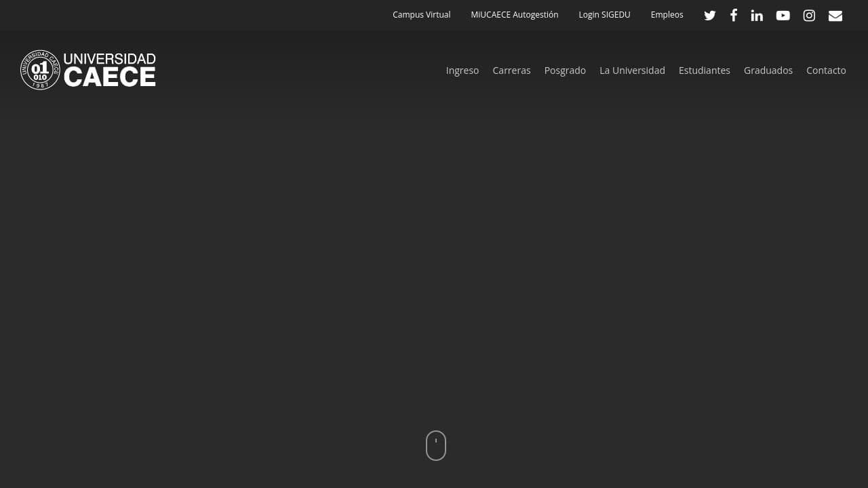Open the Twitter social icon
Image resolution: width=868 pixels, height=488 pixels.
[x=709, y=15]
